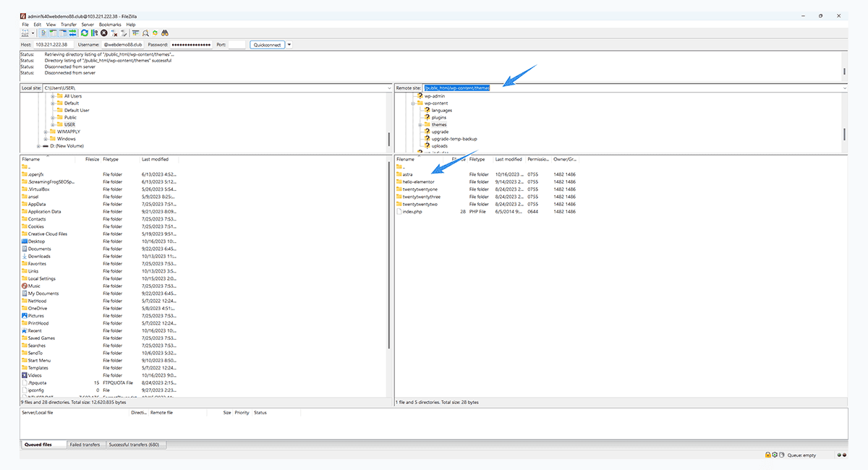Open Local site path dropdown
This screenshot has height=470, width=868.
point(388,87)
